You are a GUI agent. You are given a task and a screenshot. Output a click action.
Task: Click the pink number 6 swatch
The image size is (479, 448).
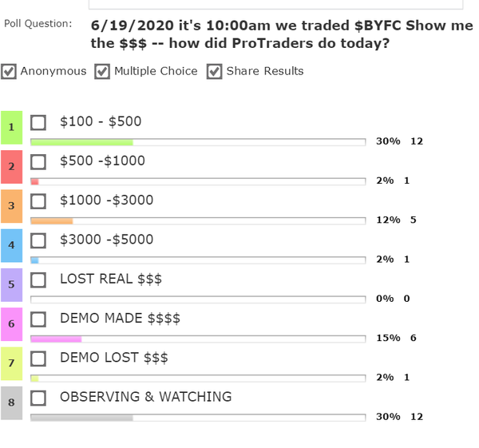pyautogui.click(x=11, y=323)
